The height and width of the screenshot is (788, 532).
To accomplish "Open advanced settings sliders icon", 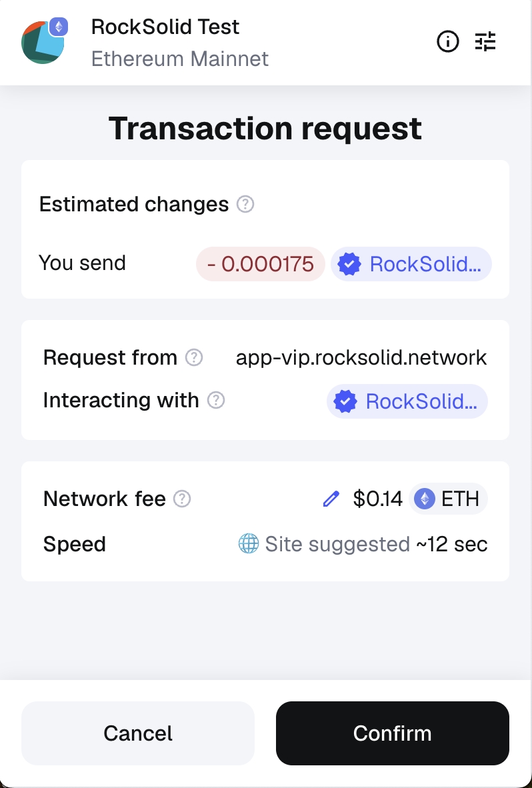I will (485, 42).
